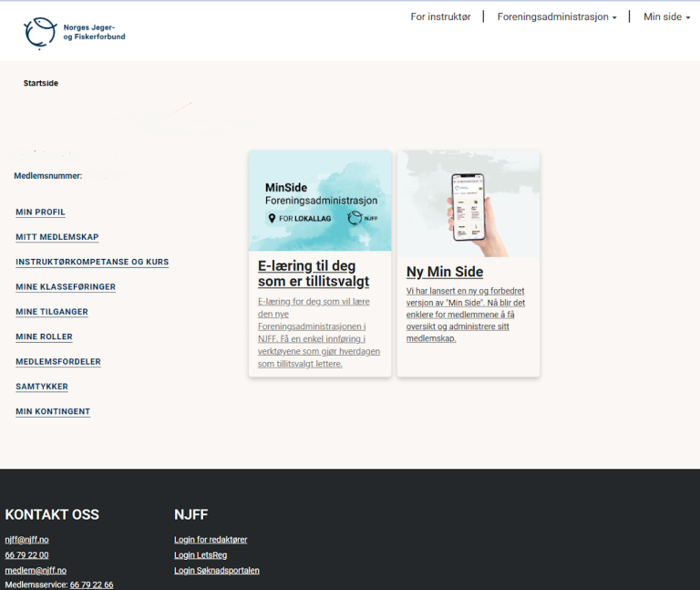Screen dimensions: 700x590
Task: Open the For instruktør menu item
Action: pyautogui.click(x=440, y=17)
